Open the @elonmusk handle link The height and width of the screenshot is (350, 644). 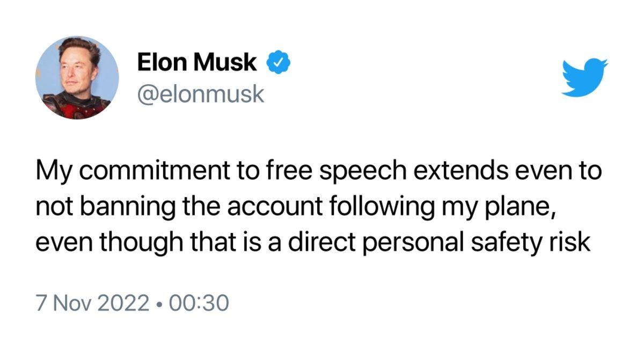coord(201,93)
